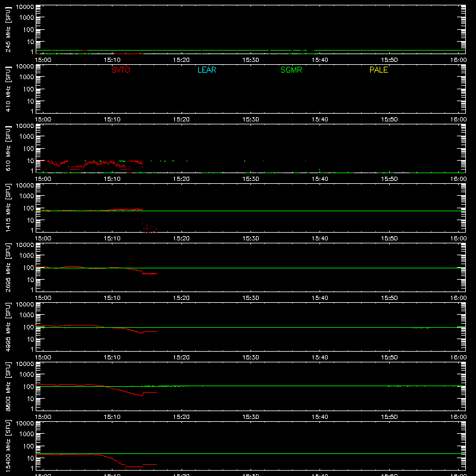
Task: Select the 4995 MHz [SFU] axis title
Action: 8,327
